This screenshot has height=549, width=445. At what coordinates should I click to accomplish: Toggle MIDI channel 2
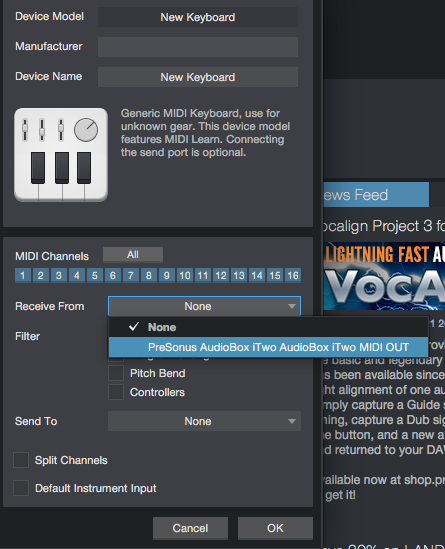[41, 276]
